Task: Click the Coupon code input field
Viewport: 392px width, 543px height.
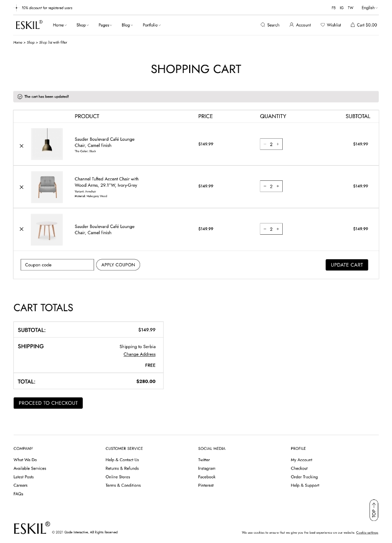Action: point(57,265)
